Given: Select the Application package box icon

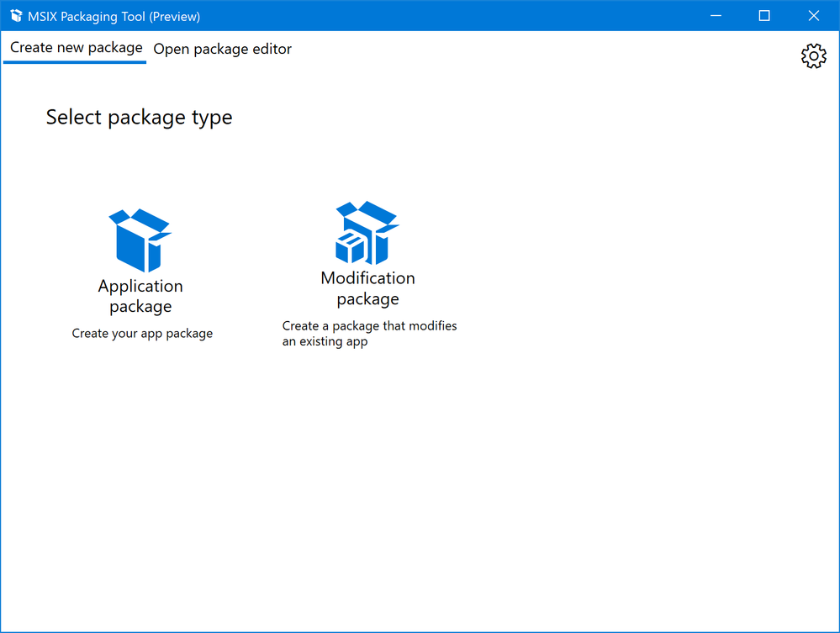Looking at the screenshot, I should [x=140, y=240].
